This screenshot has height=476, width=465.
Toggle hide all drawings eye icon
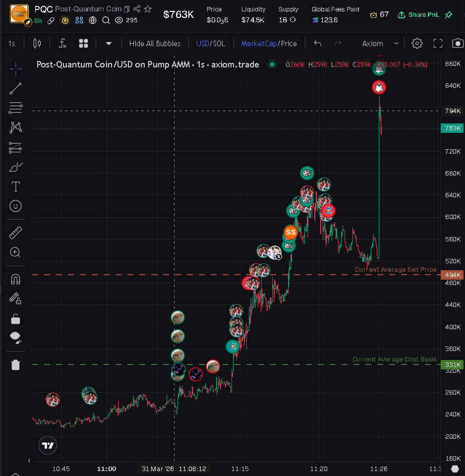(x=15, y=338)
